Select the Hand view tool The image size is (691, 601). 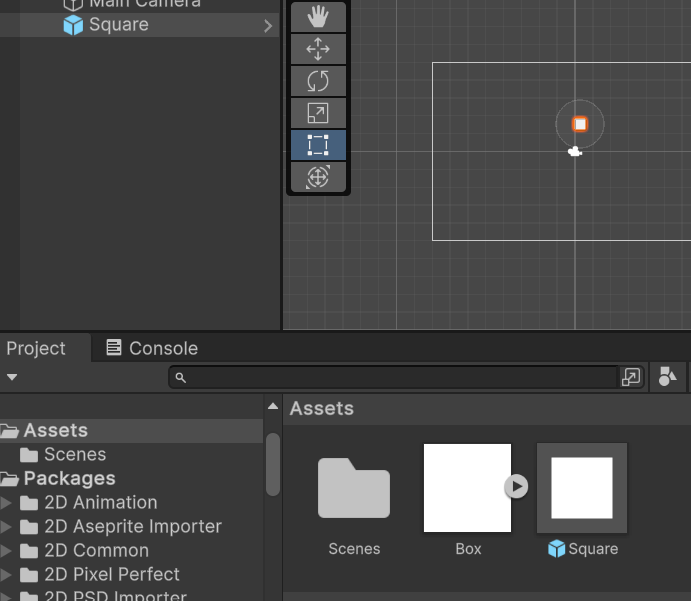(x=318, y=17)
